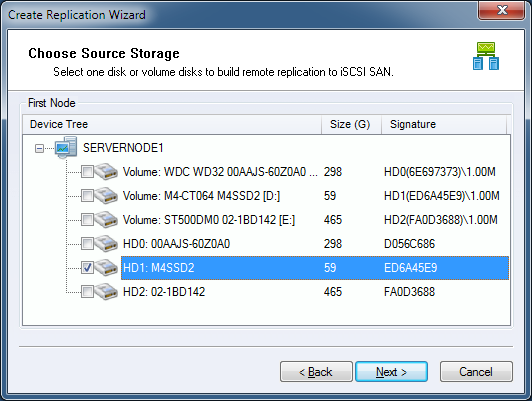Return with the Back button
532x401 pixels.
coord(316,372)
